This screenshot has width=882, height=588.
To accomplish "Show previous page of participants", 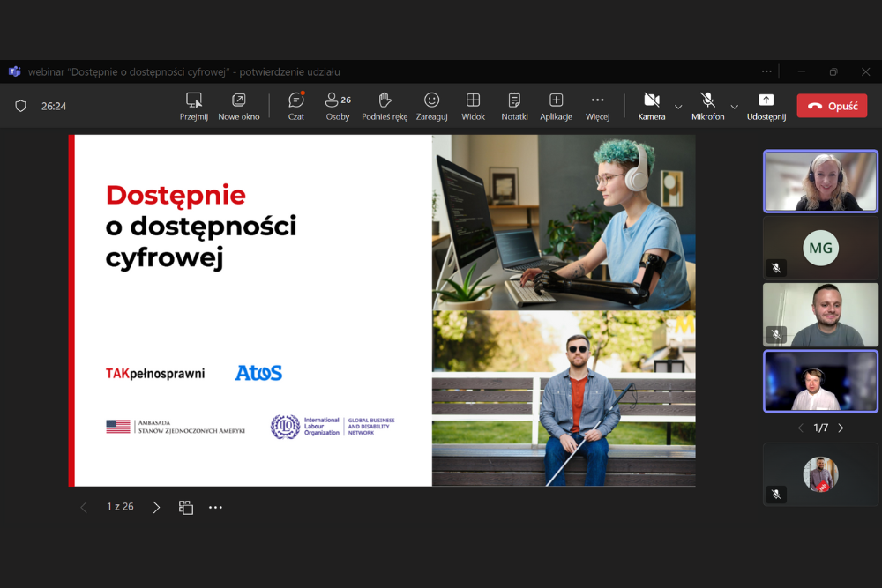I will (801, 428).
